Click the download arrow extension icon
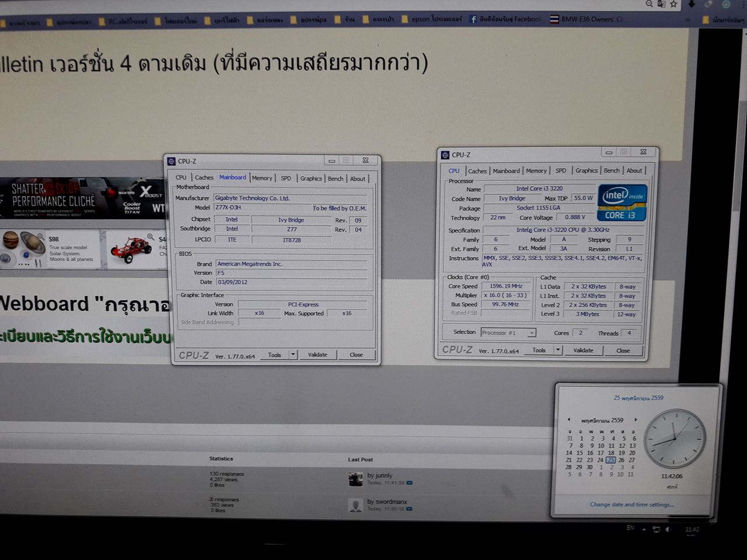Image resolution: width=747 pixels, height=560 pixels. (692, 4)
